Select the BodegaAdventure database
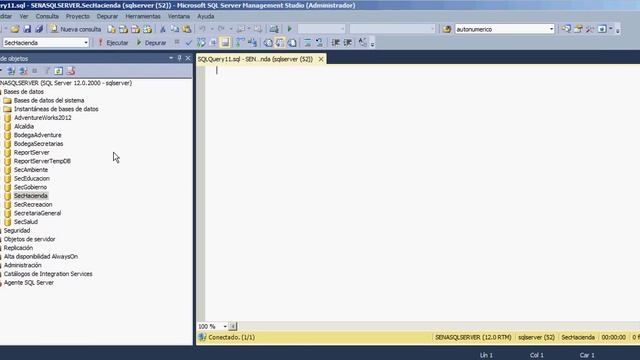 pyautogui.click(x=38, y=135)
